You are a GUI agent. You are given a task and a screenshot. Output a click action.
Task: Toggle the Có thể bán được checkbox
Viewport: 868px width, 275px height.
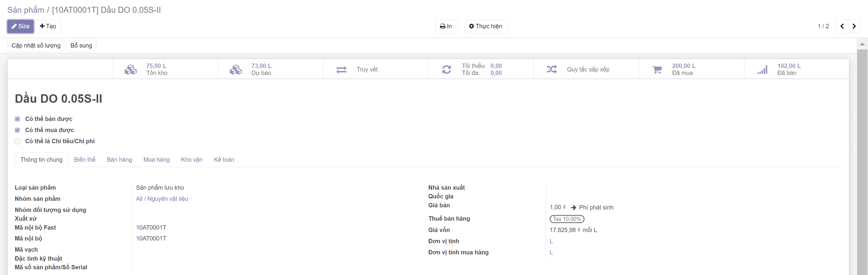18,119
